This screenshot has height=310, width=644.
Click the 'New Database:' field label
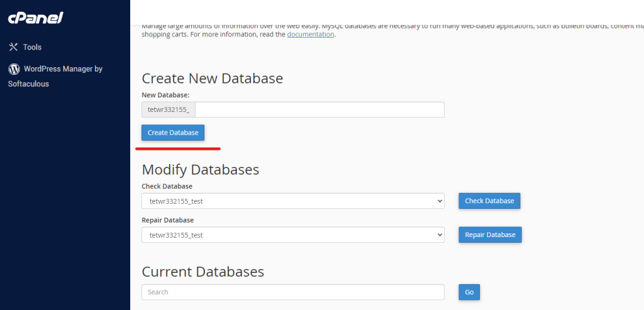click(x=165, y=95)
